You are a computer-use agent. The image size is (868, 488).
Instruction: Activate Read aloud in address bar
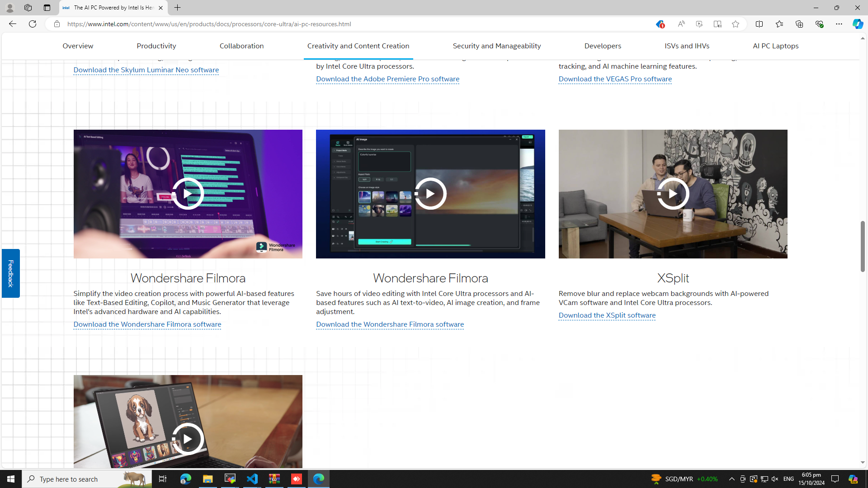[x=681, y=24]
